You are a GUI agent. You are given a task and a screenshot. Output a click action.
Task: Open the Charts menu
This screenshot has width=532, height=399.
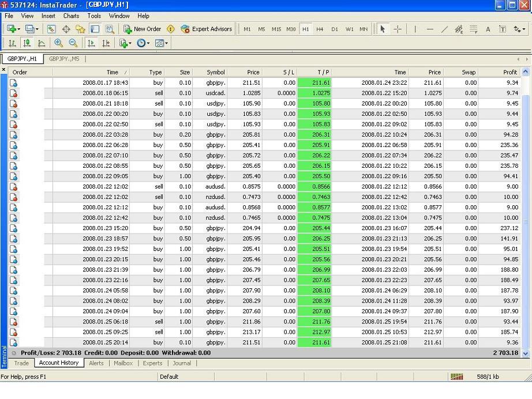(x=71, y=16)
